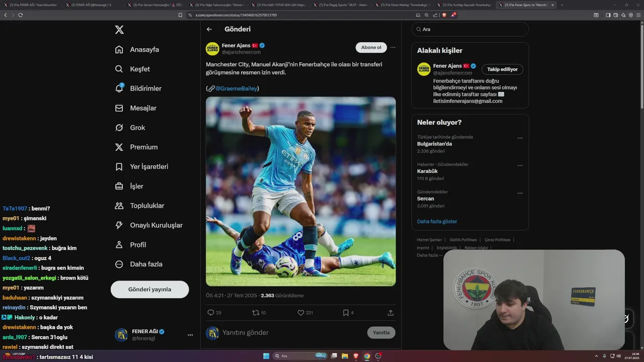644x362 pixels.
Task: Open FENER AĞI account switcher menu
Action: pyautogui.click(x=190, y=335)
